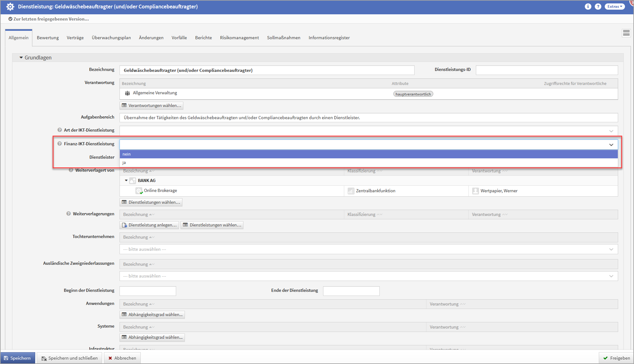Switch to the Risikomanagement tab
Image resolution: width=634 pixels, height=364 pixels.
pos(239,38)
